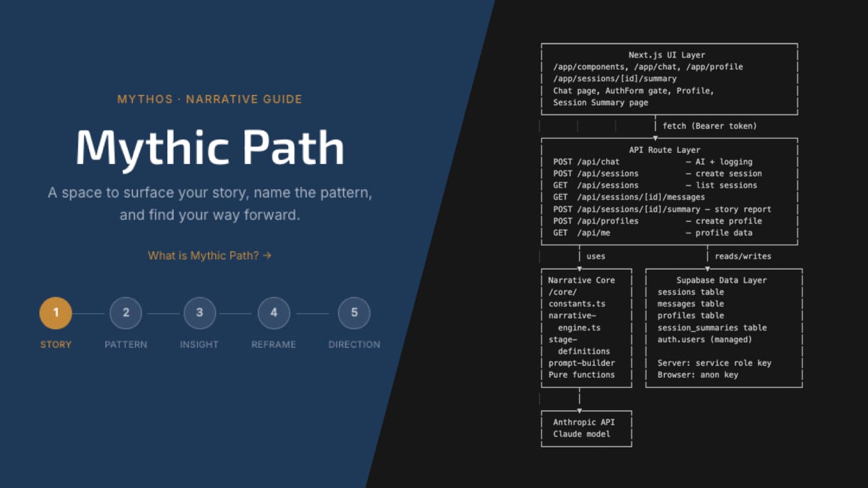Select step 2 Pattern circle
868x488 pixels.
(126, 313)
